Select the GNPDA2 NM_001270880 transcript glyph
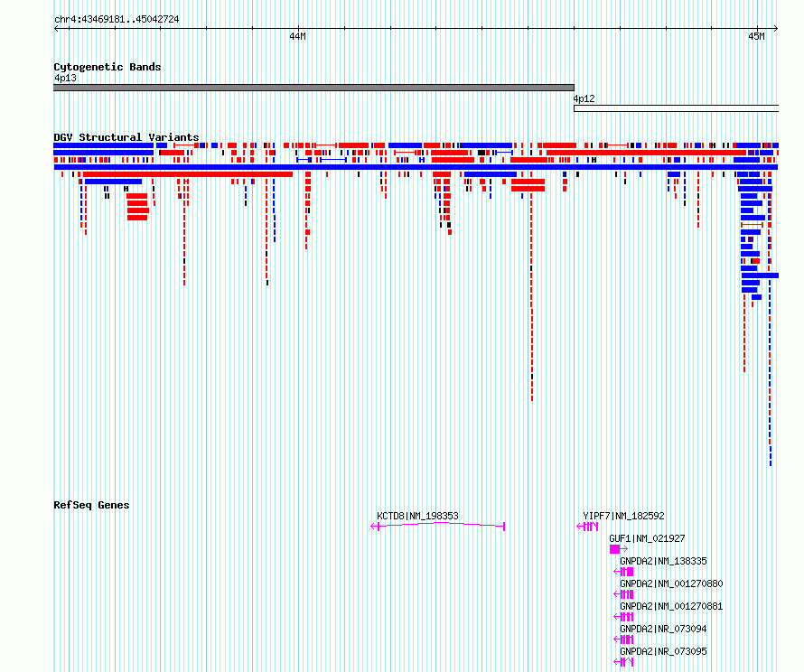804x672 pixels. click(623, 594)
